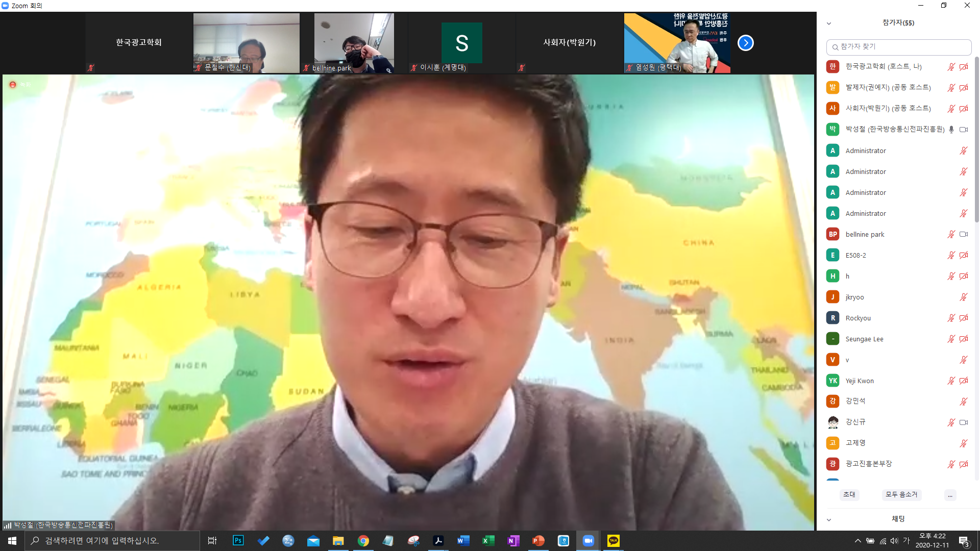Open Word from the taskbar
Image resolution: width=980 pixels, height=551 pixels.
coord(463,541)
